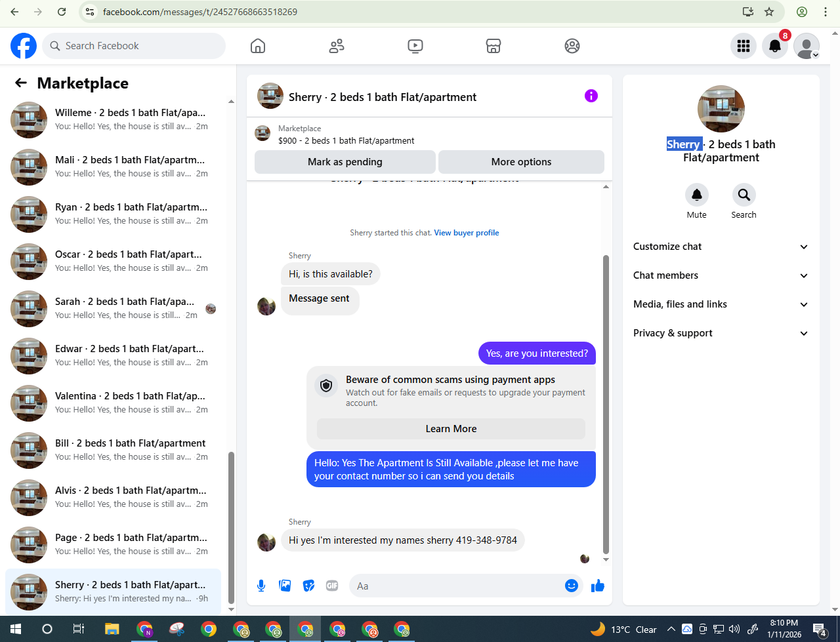Open the Edwar conversation
840x642 pixels.
click(113, 356)
